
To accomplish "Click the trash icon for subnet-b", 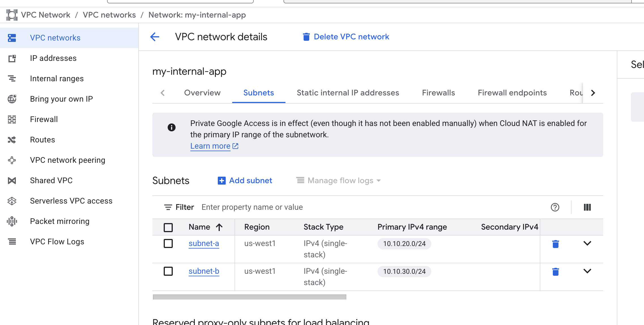I will [555, 271].
